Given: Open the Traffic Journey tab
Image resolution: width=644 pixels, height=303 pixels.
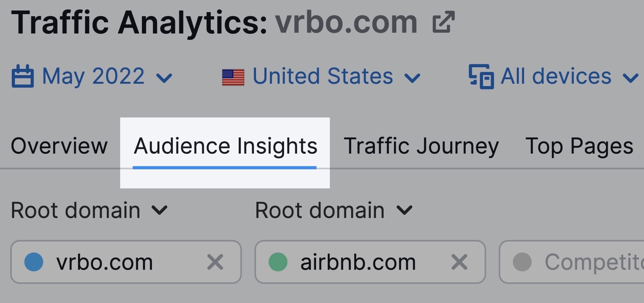Looking at the screenshot, I should 421,147.
